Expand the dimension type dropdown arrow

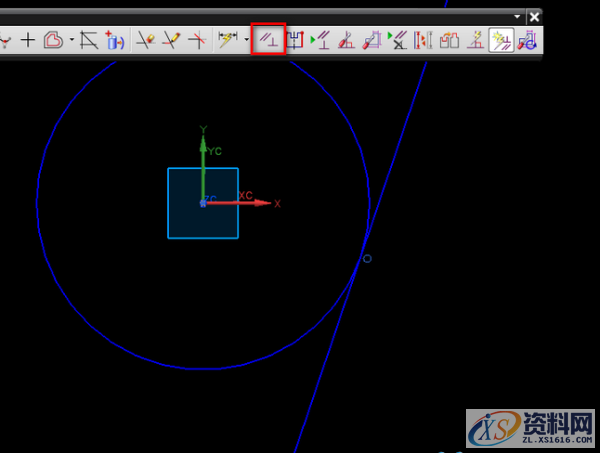(247, 41)
